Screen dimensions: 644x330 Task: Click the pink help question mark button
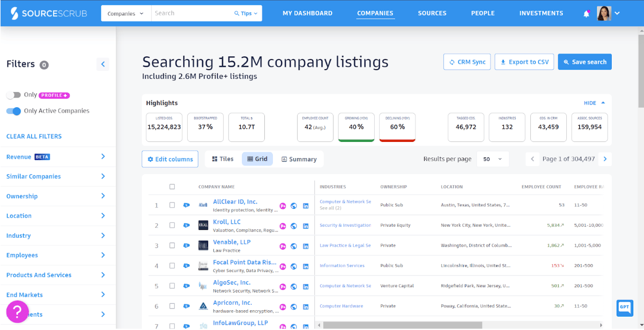(17, 311)
